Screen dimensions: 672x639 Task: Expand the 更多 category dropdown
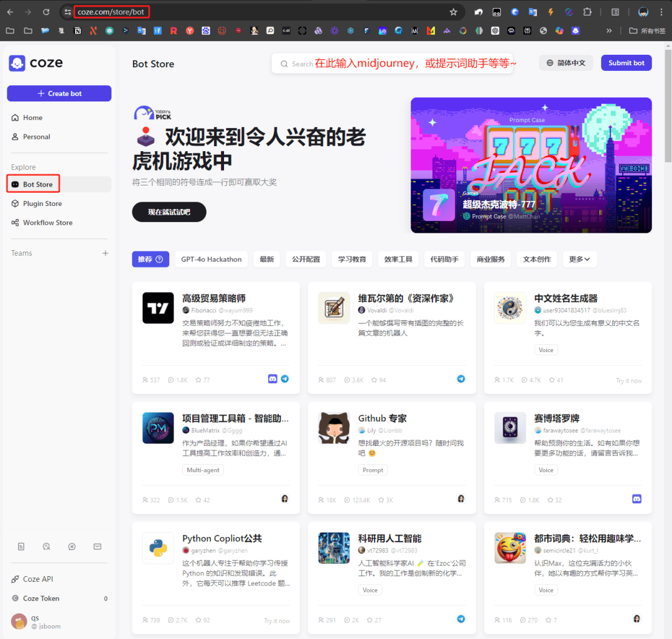tap(579, 259)
